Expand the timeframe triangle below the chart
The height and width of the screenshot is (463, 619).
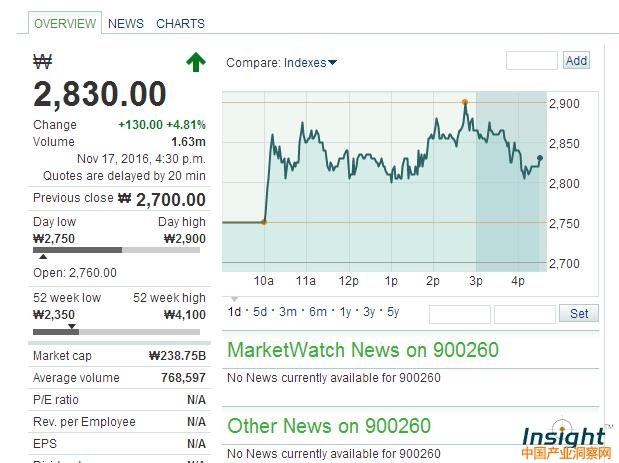(234, 298)
